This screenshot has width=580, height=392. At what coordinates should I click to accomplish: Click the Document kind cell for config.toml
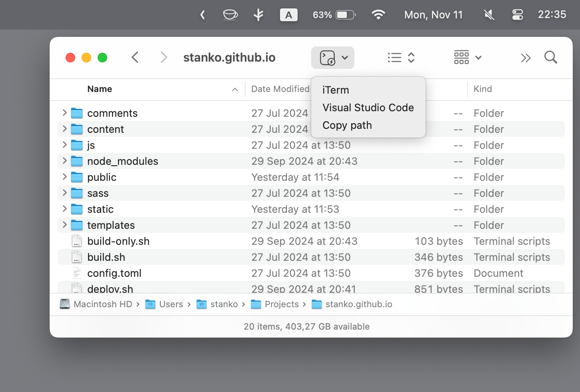click(x=498, y=273)
